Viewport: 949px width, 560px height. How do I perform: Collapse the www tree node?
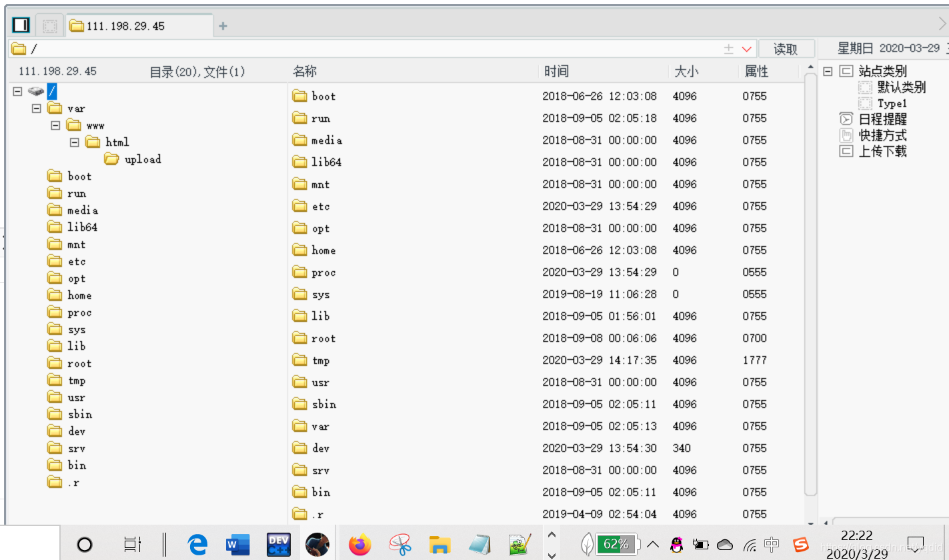point(55,125)
